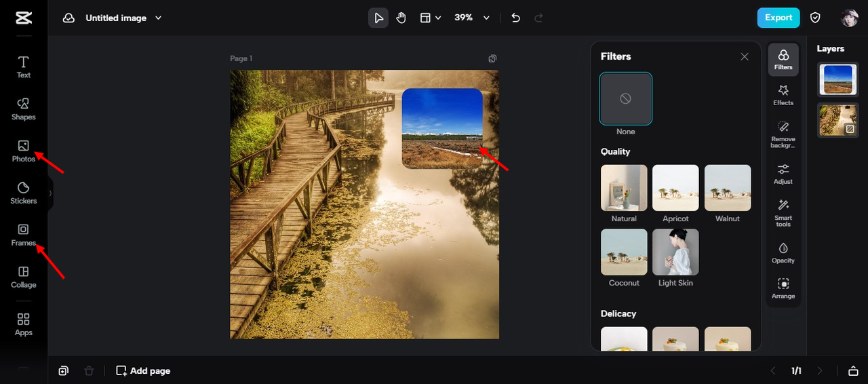Click the Quality section heading
868x384 pixels.
tap(615, 151)
